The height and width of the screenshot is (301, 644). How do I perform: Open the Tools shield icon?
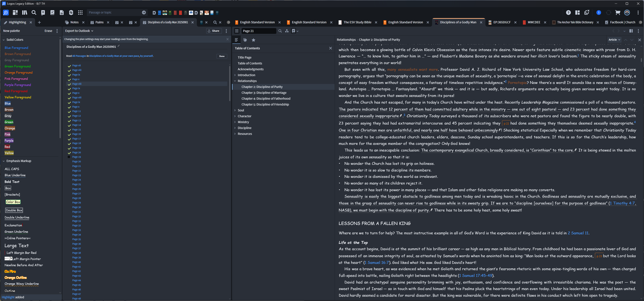[71, 13]
